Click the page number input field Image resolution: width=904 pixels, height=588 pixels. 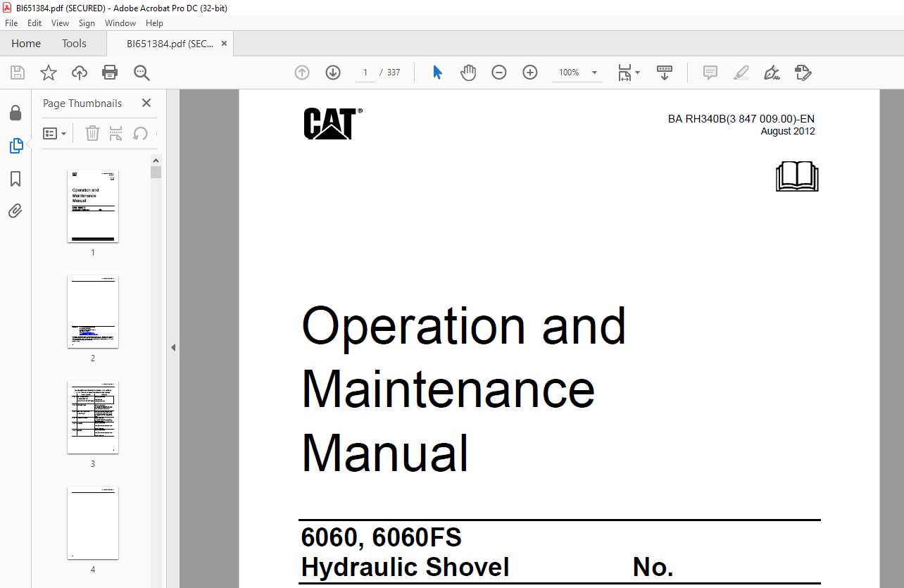point(365,73)
